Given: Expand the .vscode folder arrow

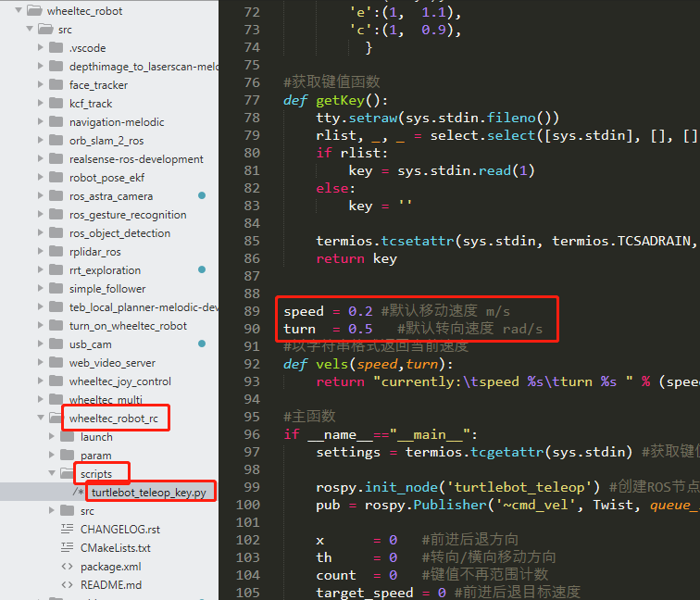Looking at the screenshot, I should click(x=41, y=48).
